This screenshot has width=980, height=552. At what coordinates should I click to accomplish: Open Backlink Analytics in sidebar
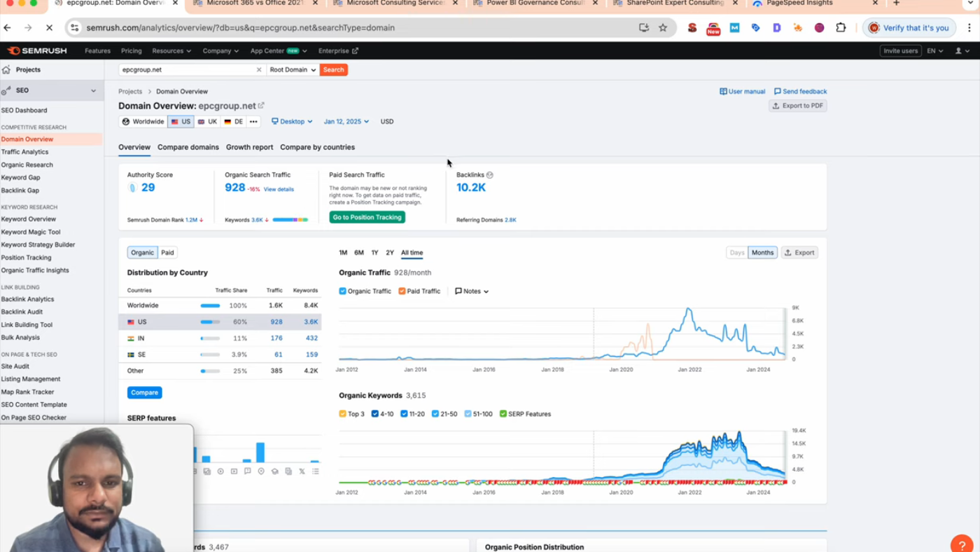(27, 299)
